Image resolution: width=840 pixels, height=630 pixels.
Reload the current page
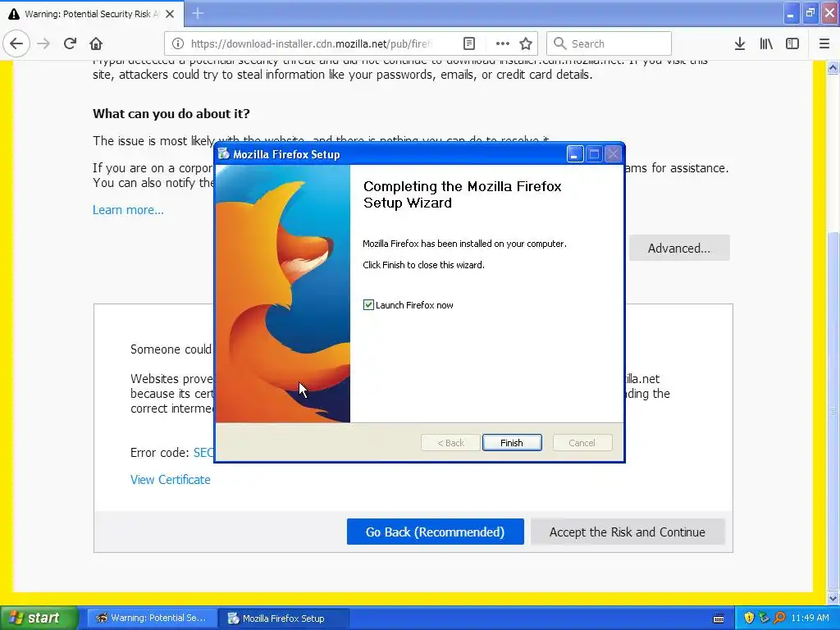(70, 43)
